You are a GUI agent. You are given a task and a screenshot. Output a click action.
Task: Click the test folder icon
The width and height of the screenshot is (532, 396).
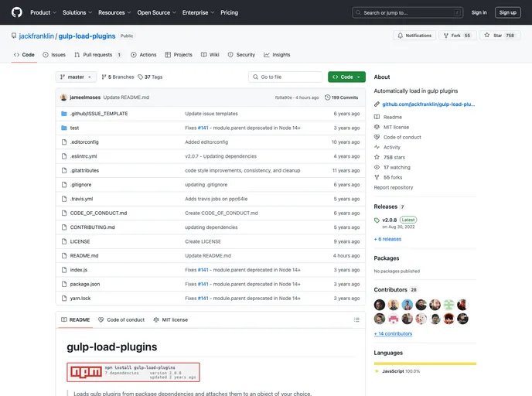click(63, 128)
